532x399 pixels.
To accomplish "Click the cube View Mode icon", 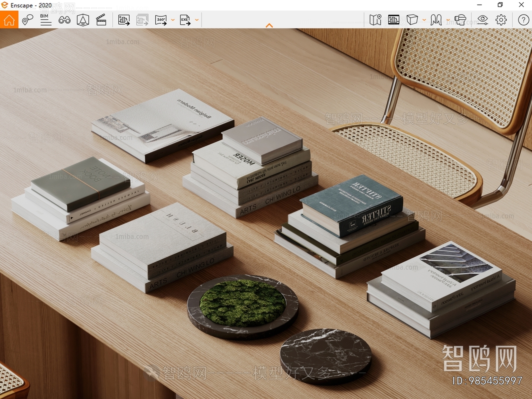I will click(x=412, y=20).
